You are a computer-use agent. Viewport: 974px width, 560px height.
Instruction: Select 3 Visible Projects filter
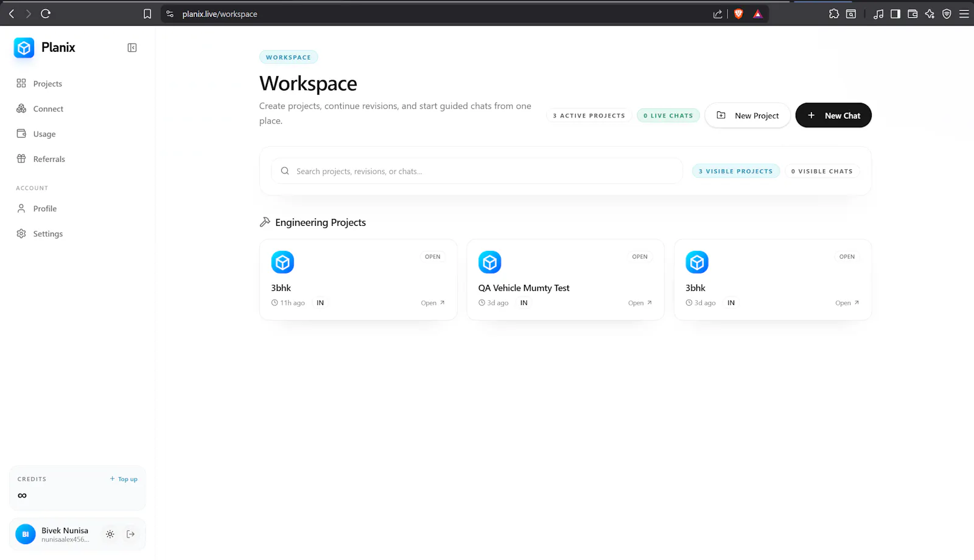click(x=735, y=171)
